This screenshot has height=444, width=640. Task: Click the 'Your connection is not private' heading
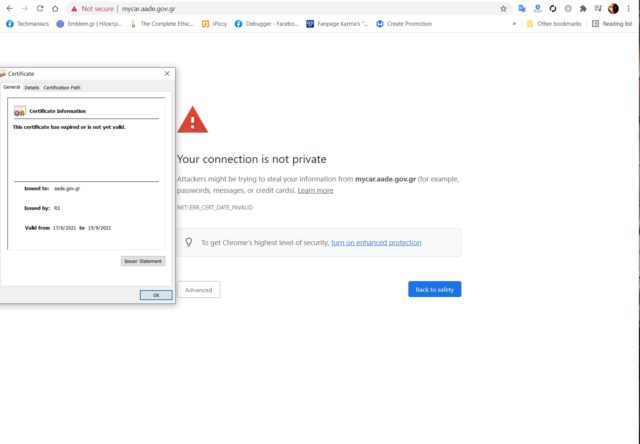point(251,159)
